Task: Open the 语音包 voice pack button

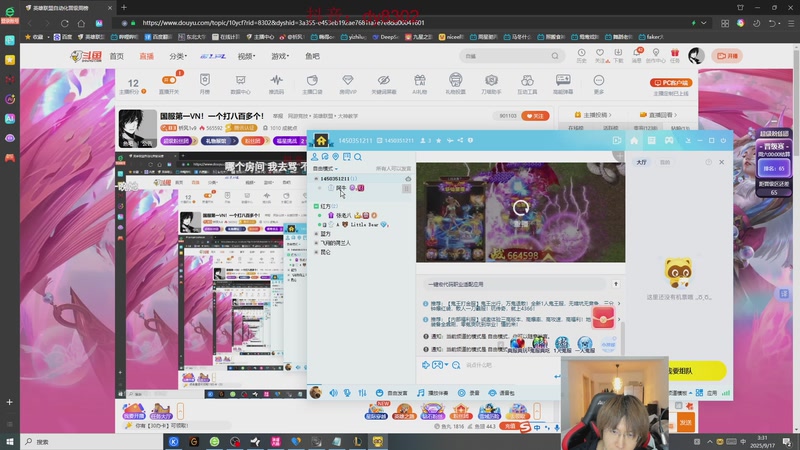Action: (x=502, y=393)
